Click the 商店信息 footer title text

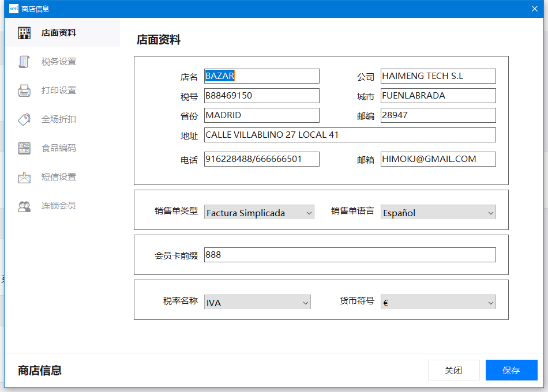click(40, 370)
